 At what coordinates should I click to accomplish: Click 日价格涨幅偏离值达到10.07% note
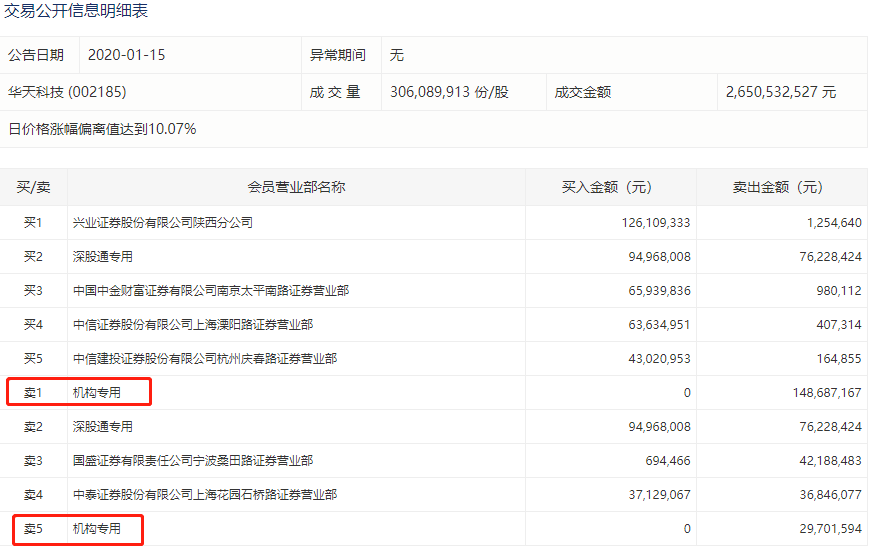[102, 130]
